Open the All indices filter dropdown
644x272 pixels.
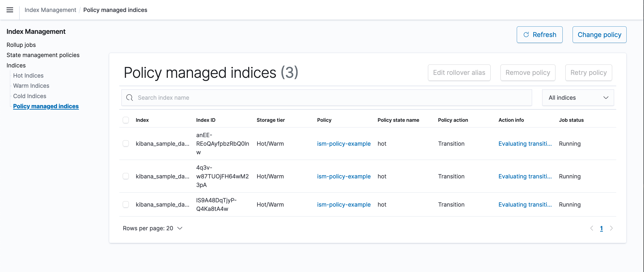click(578, 98)
